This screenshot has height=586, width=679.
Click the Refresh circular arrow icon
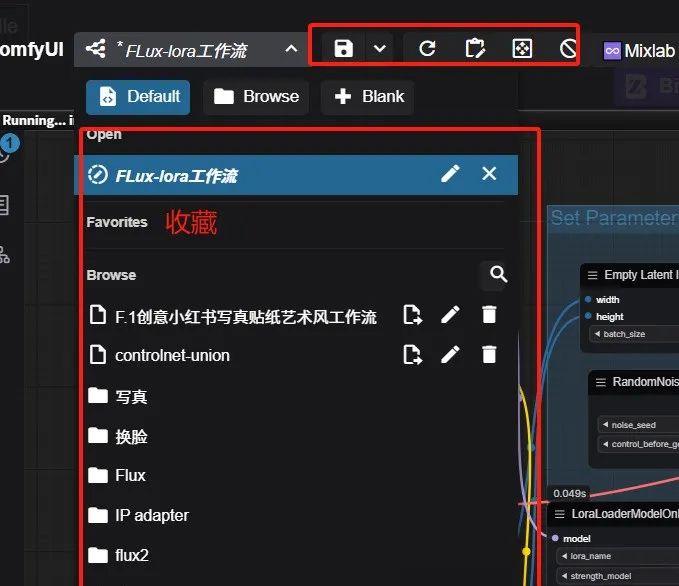pos(427,49)
